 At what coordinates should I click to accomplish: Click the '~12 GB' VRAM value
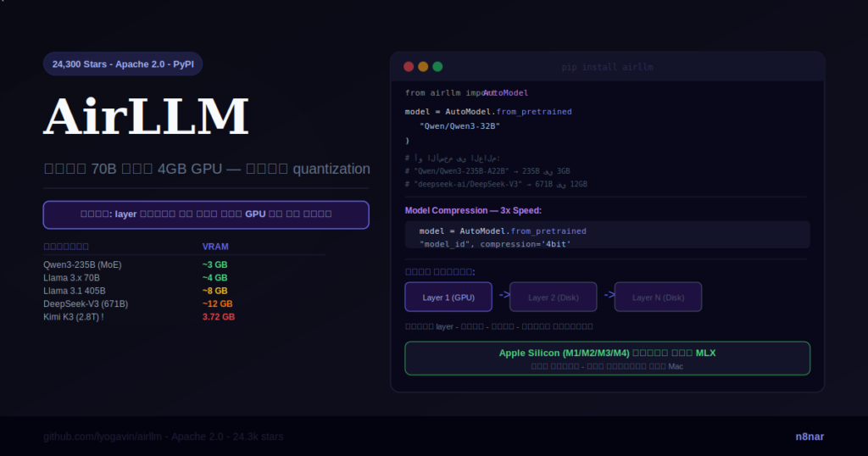pos(218,303)
